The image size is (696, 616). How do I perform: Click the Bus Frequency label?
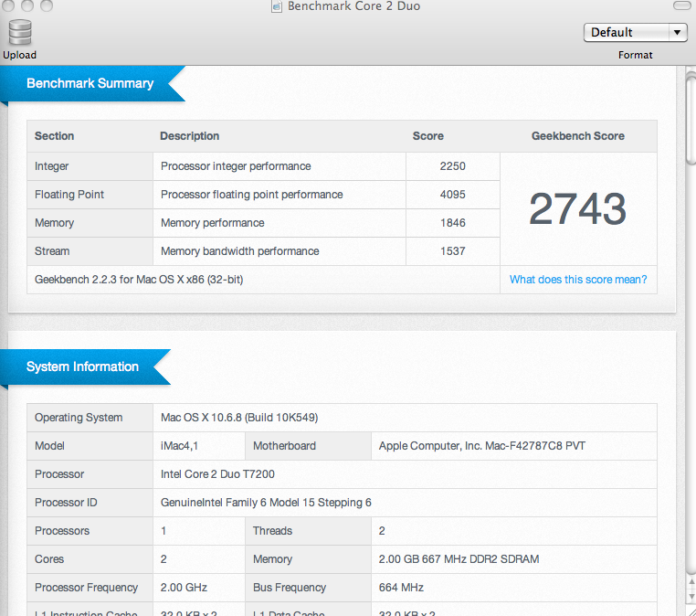click(290, 588)
